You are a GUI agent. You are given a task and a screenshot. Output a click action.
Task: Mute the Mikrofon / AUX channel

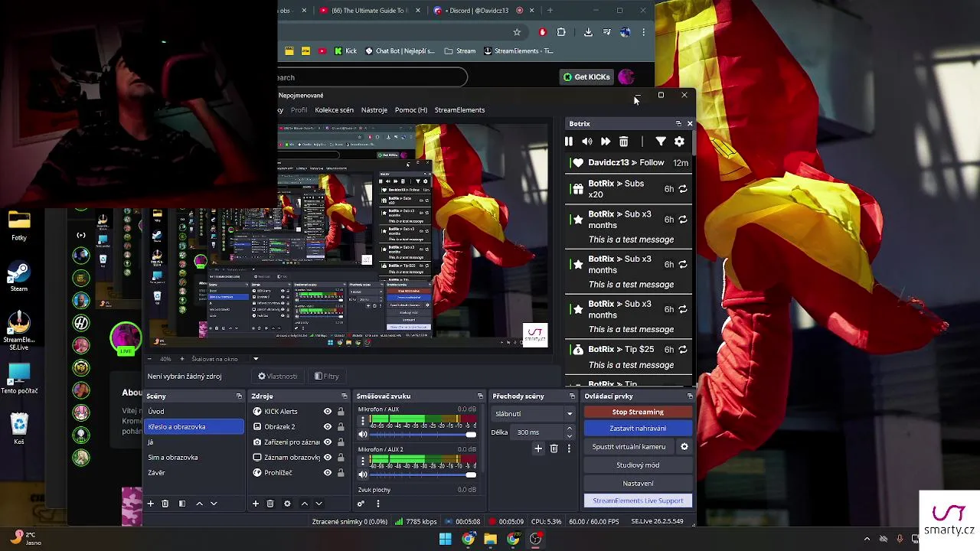pyautogui.click(x=363, y=435)
